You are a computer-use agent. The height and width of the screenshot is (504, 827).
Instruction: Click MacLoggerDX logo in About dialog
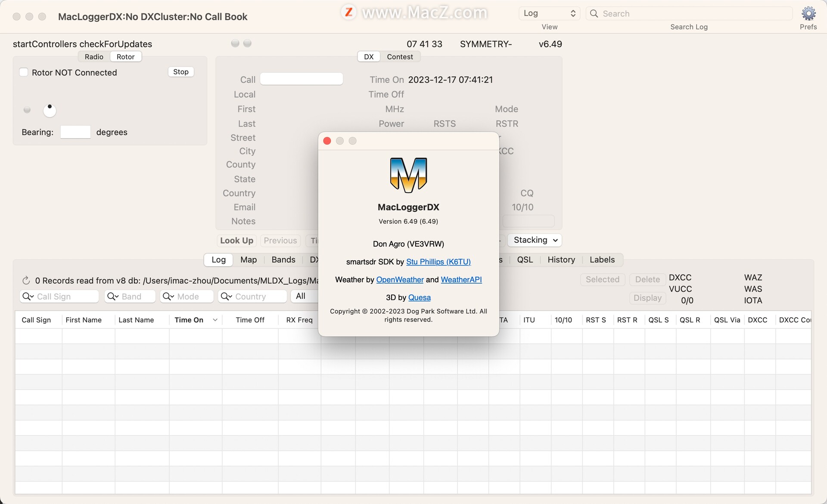pos(408,175)
